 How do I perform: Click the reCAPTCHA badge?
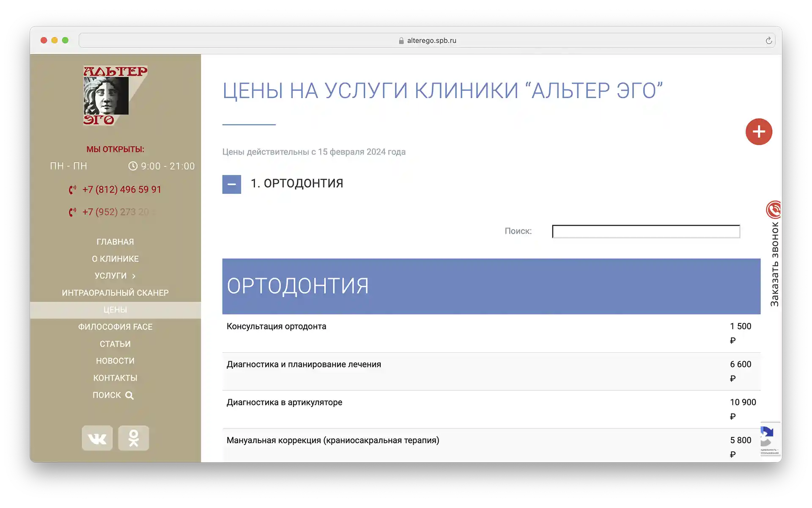click(x=771, y=439)
